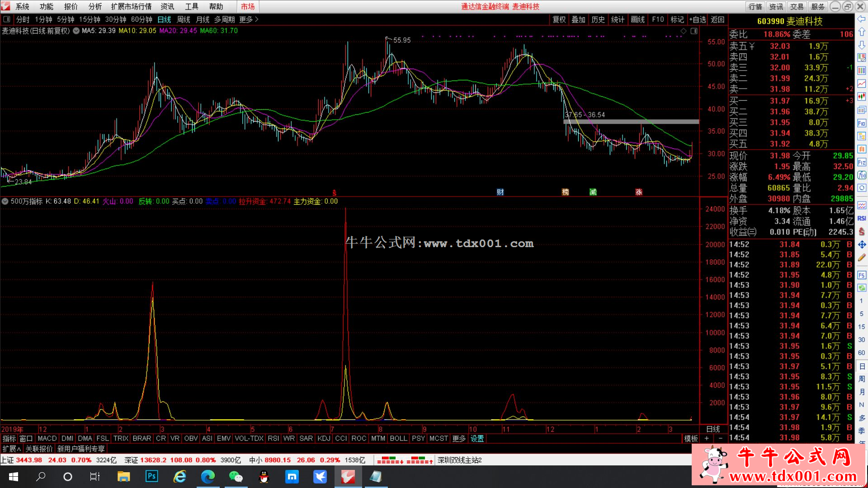The width and height of the screenshot is (868, 488).
Task: Switch to 周线 weekly period
Action: [184, 19]
